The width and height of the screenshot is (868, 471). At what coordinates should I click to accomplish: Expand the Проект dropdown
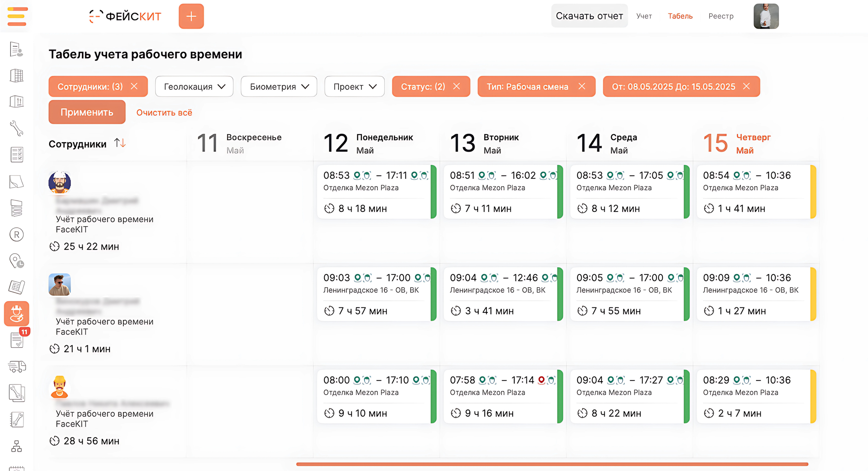point(354,86)
